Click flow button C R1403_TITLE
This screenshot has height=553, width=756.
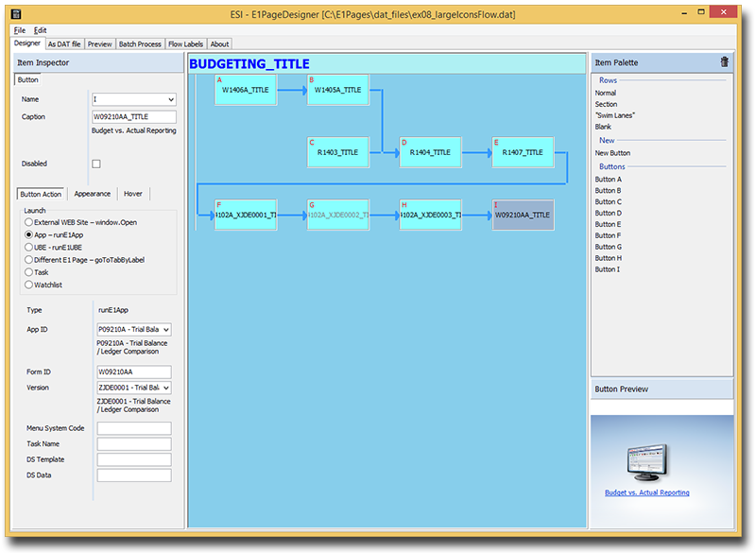click(338, 152)
